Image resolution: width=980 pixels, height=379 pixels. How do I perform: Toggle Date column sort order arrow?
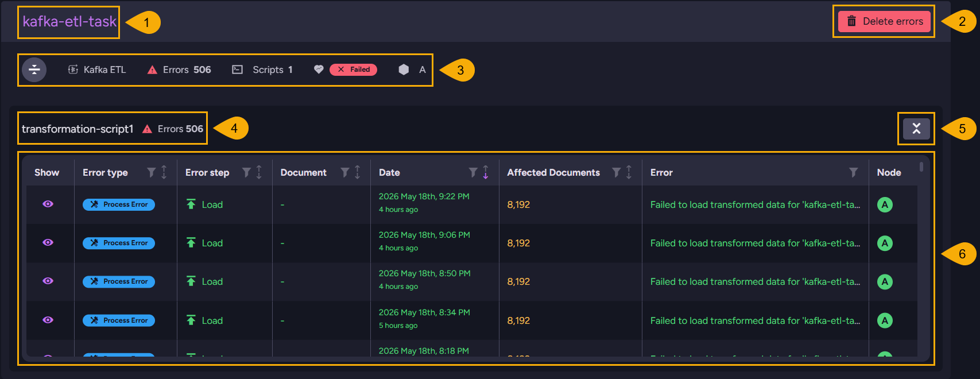click(x=486, y=172)
